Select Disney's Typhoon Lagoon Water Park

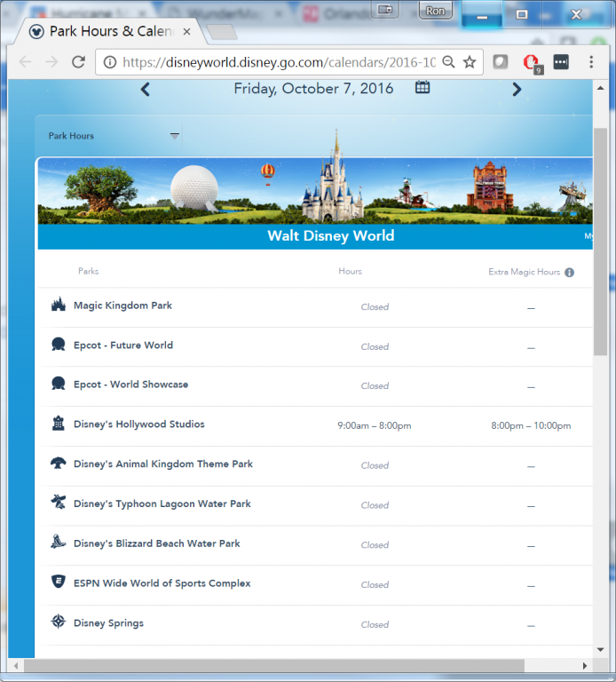(x=162, y=504)
